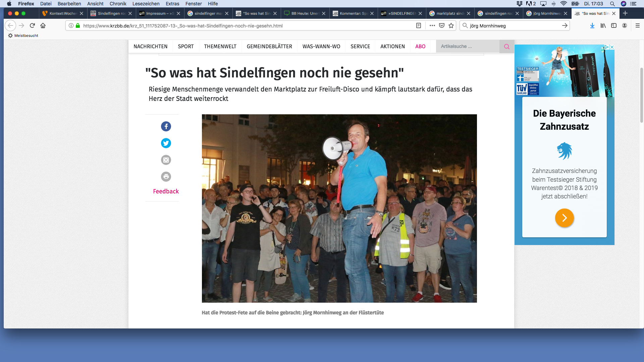Open a new browser tab
The height and width of the screenshot is (362, 644).
pos(625,13)
